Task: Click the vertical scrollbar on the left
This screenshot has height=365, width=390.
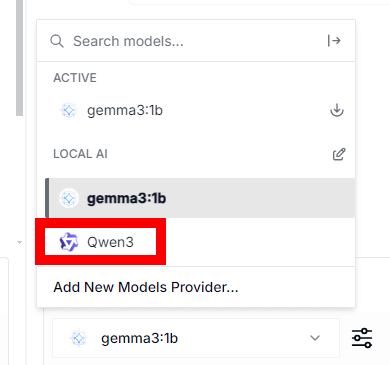Action: pyautogui.click(x=20, y=58)
